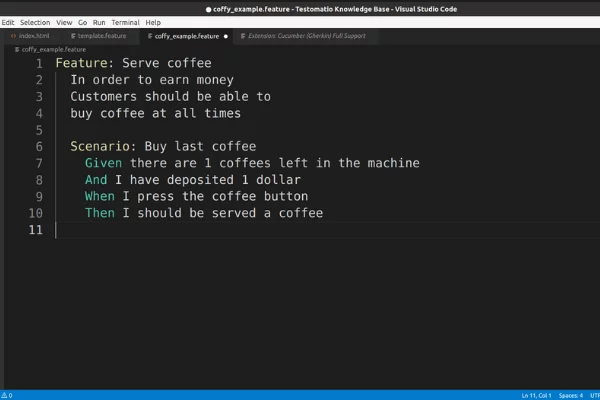The width and height of the screenshot is (600, 400).
Task: Click the Given keyword on line 7
Action: pyautogui.click(x=104, y=163)
